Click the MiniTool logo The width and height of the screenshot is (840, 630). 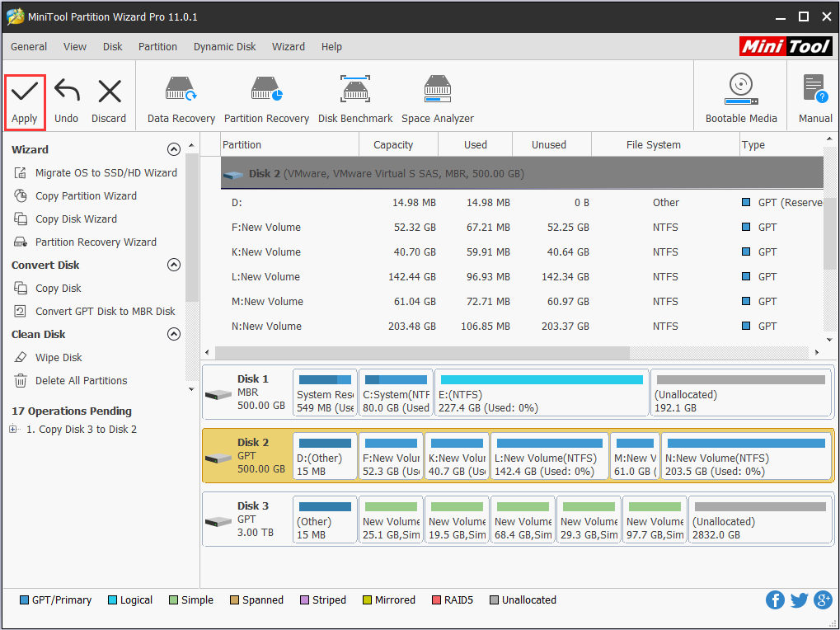pyautogui.click(x=786, y=47)
